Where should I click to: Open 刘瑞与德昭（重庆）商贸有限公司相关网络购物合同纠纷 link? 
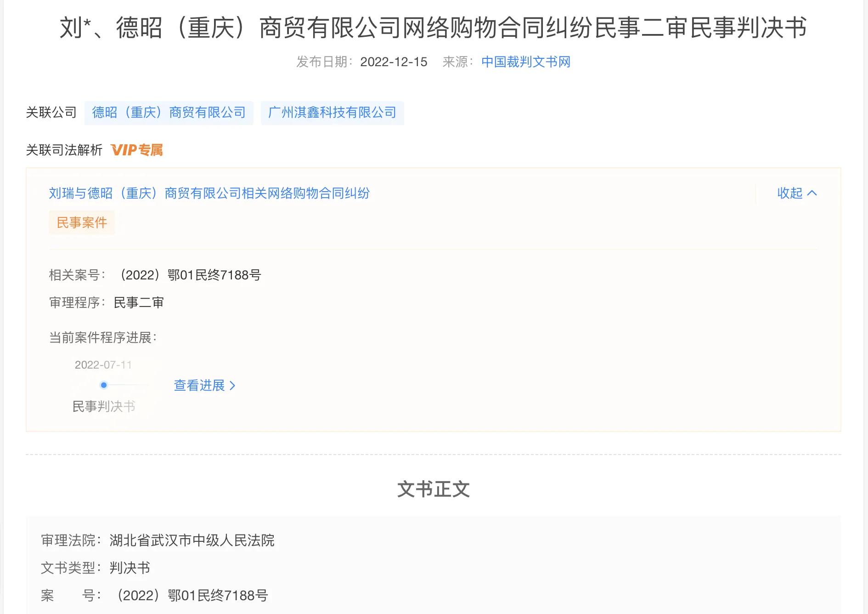click(209, 193)
